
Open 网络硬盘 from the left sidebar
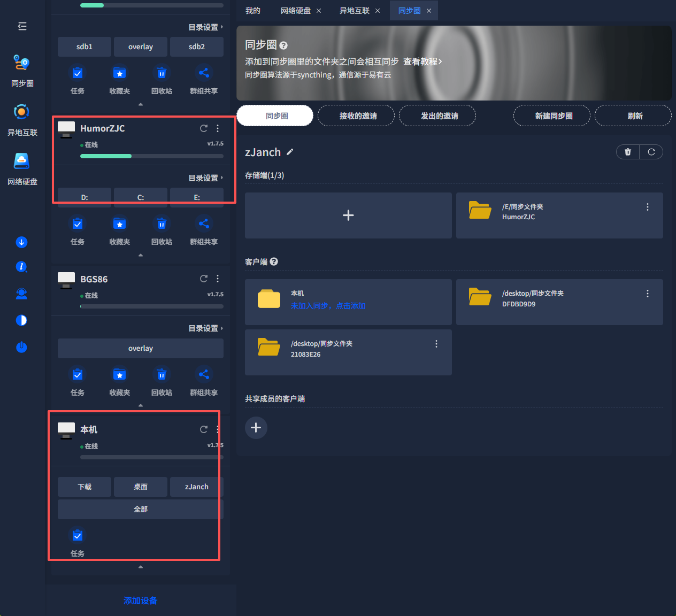point(22,168)
